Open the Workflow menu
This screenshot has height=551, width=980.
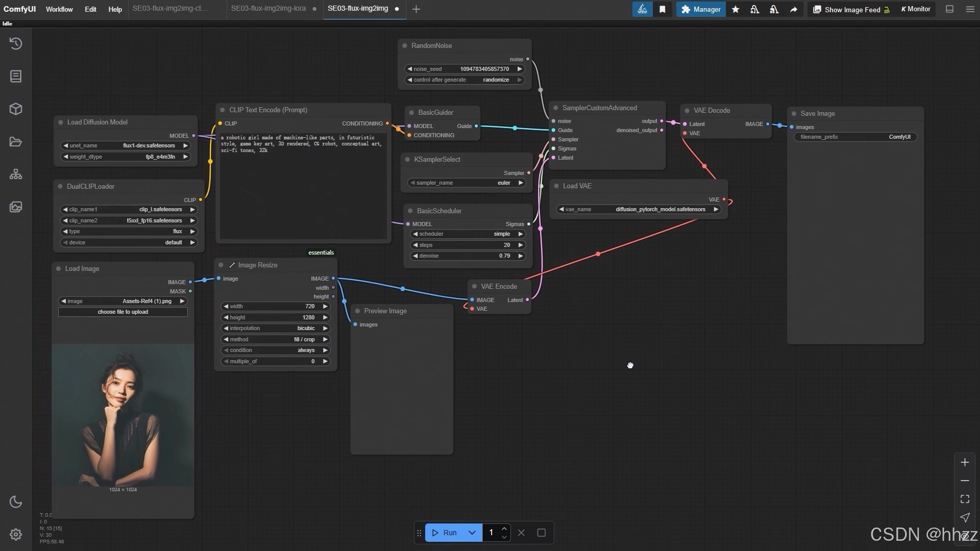tap(59, 9)
